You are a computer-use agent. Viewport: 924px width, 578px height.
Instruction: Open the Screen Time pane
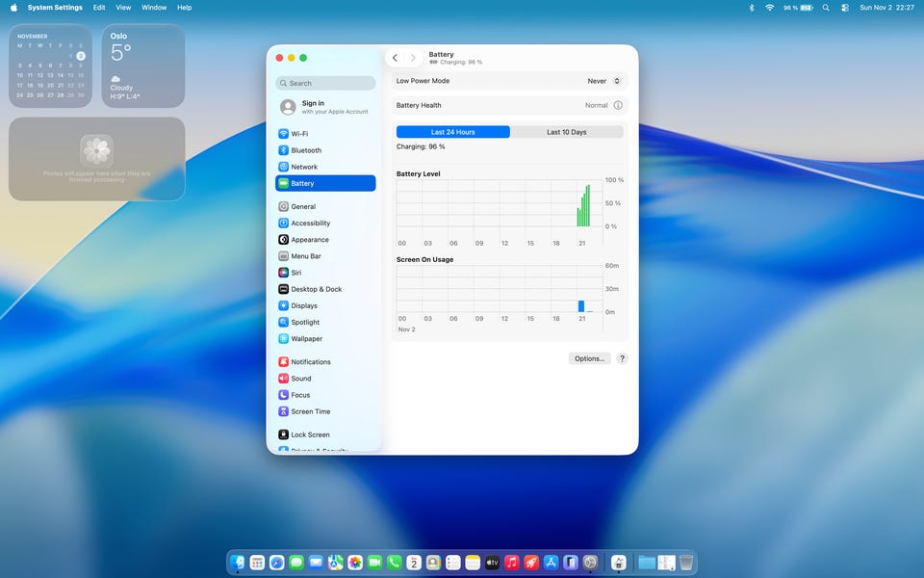pos(310,411)
